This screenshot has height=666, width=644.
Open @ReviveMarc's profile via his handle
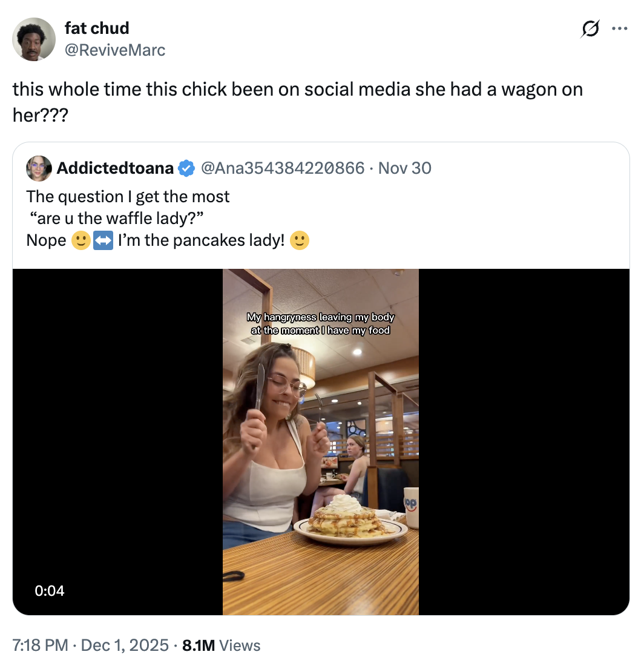coord(115,50)
